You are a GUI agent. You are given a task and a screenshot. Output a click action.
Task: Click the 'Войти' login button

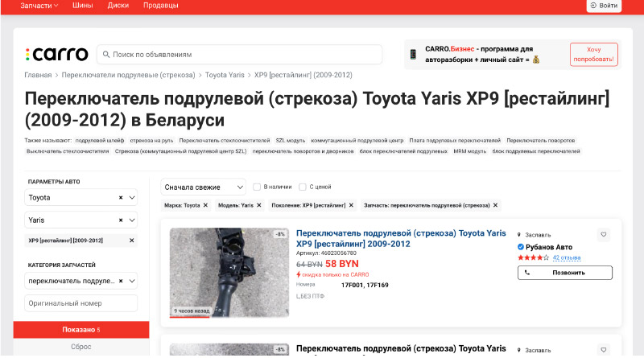click(604, 6)
